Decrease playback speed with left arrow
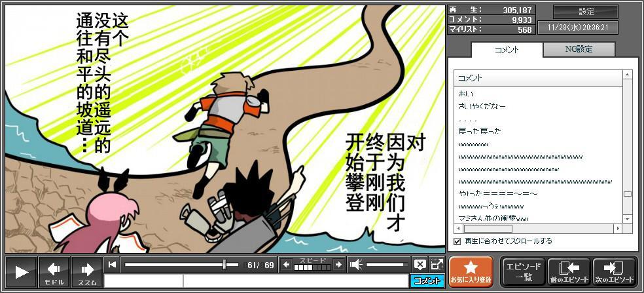 pos(286,265)
